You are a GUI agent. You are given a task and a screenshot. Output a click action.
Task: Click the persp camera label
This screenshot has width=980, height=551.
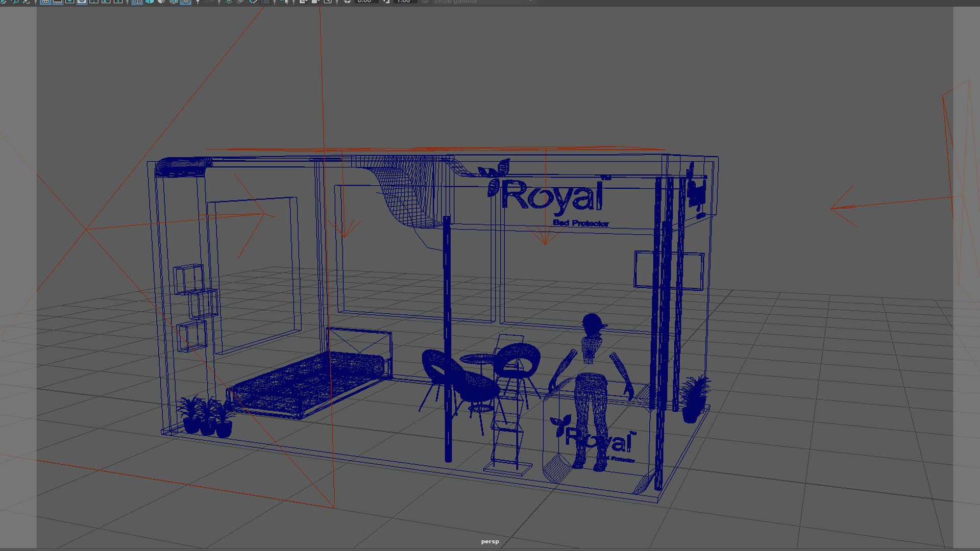[489, 541]
